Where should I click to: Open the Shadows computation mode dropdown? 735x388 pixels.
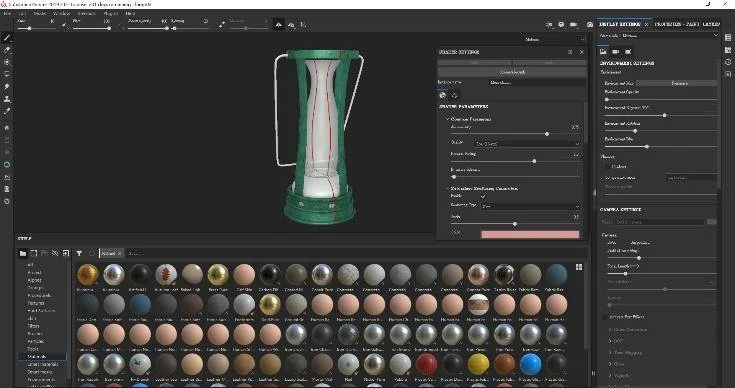[691, 178]
